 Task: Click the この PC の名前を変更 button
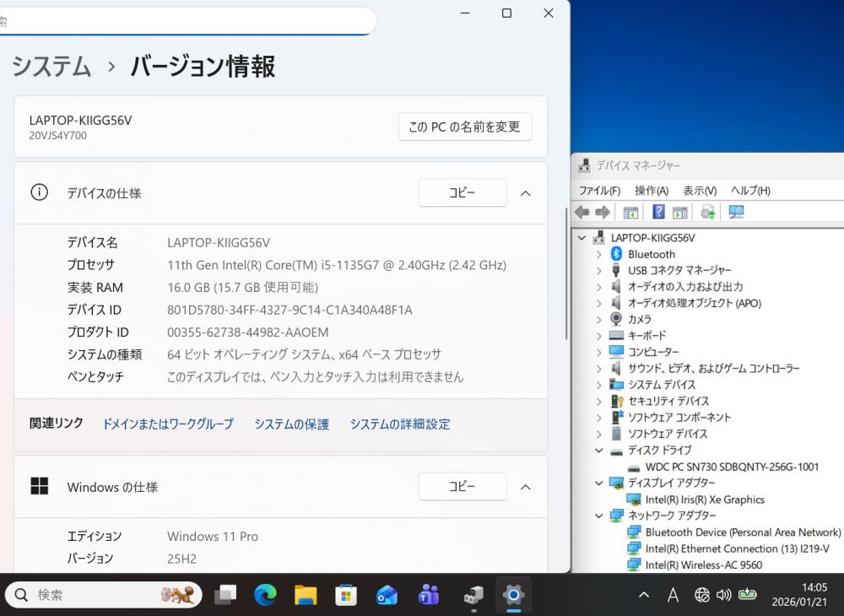[464, 127]
